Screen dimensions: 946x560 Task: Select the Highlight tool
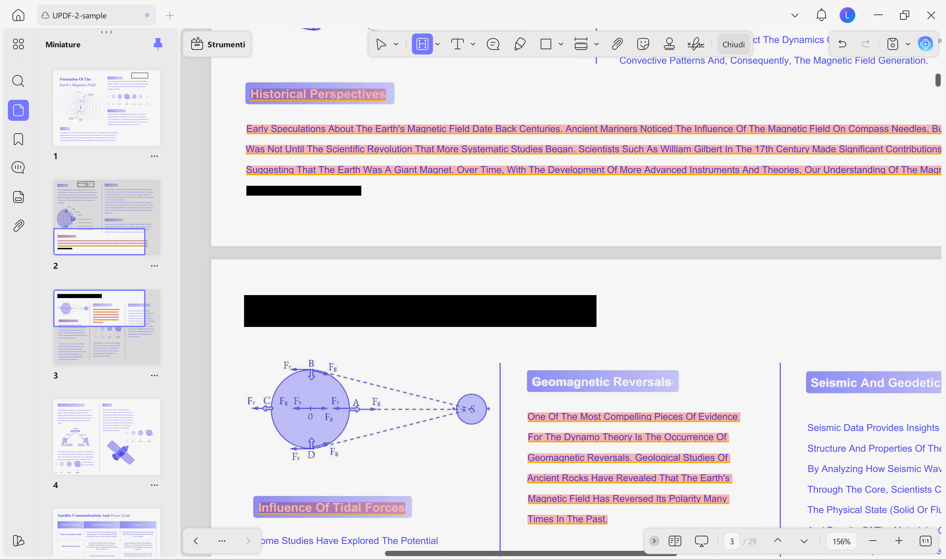tap(422, 44)
